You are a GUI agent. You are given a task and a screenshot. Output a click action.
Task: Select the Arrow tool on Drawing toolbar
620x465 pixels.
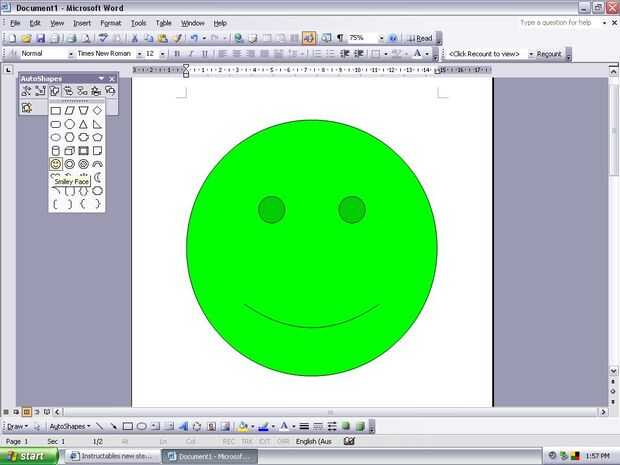(114, 426)
